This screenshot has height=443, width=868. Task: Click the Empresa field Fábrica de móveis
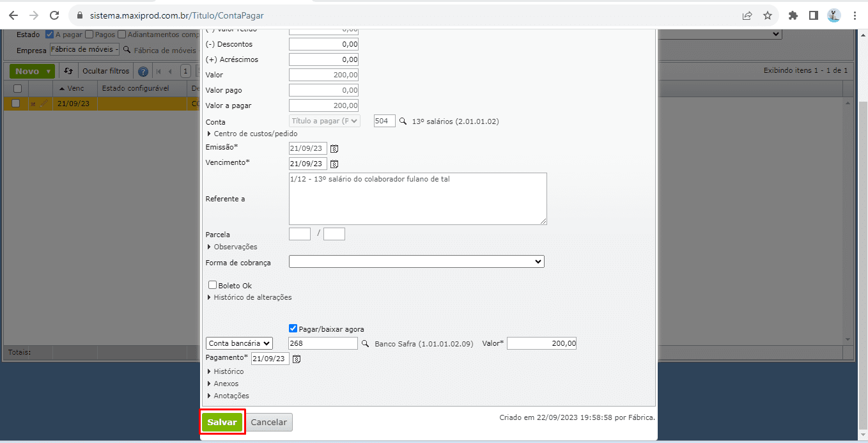coord(85,49)
